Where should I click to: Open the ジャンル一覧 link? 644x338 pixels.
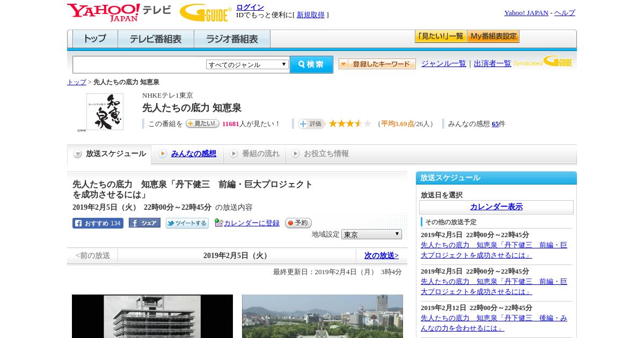443,64
